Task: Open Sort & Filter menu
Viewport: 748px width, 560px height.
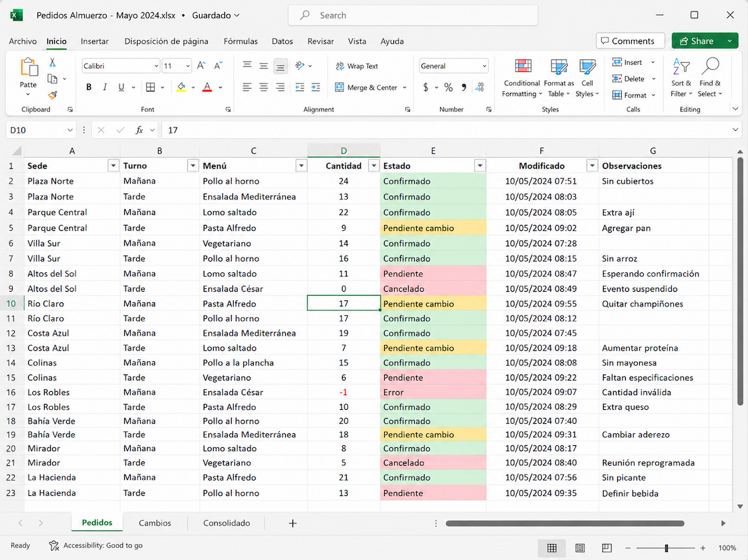Action: coord(681,77)
